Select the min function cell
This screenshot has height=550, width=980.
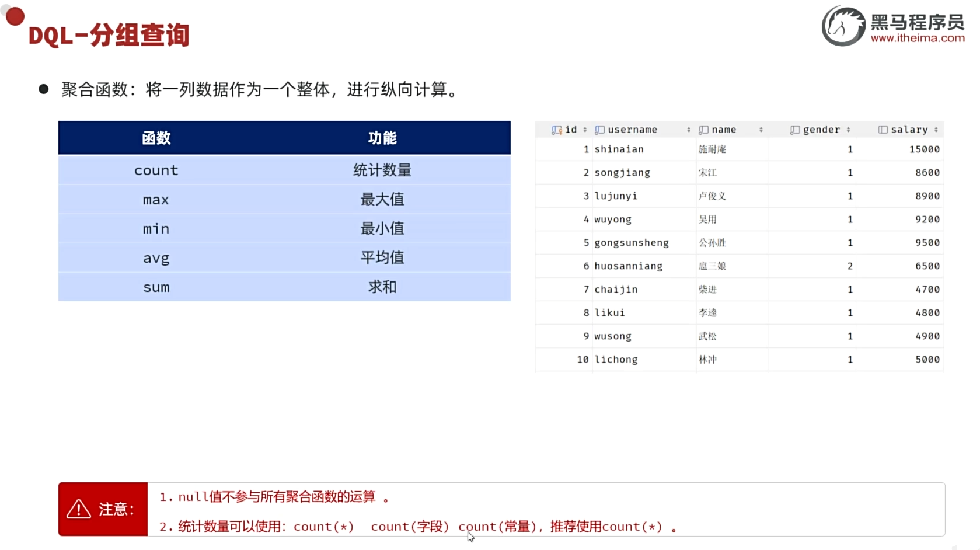tap(156, 229)
